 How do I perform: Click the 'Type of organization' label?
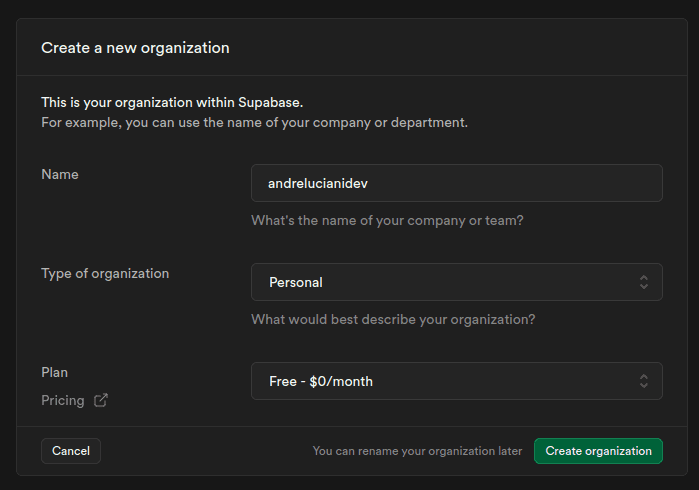pos(105,273)
